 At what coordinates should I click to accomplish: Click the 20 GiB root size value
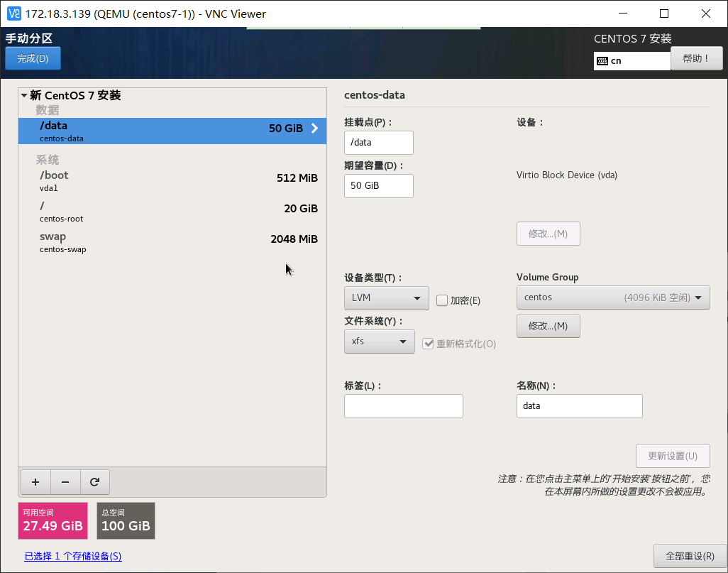301,209
